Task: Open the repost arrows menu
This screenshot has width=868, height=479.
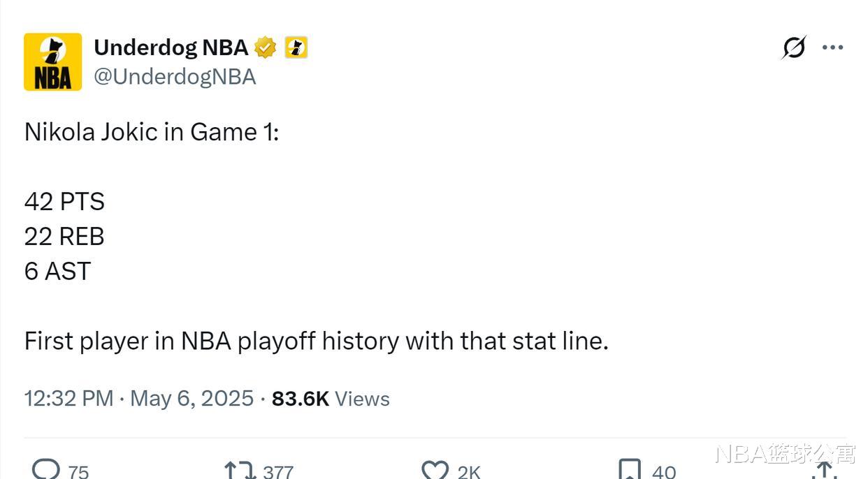Action: click(240, 470)
